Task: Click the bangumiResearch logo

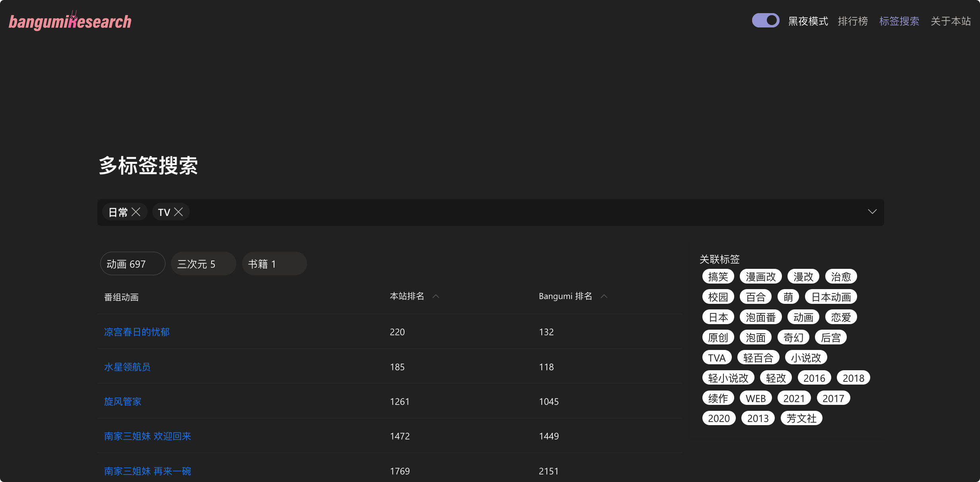Action: point(70,21)
